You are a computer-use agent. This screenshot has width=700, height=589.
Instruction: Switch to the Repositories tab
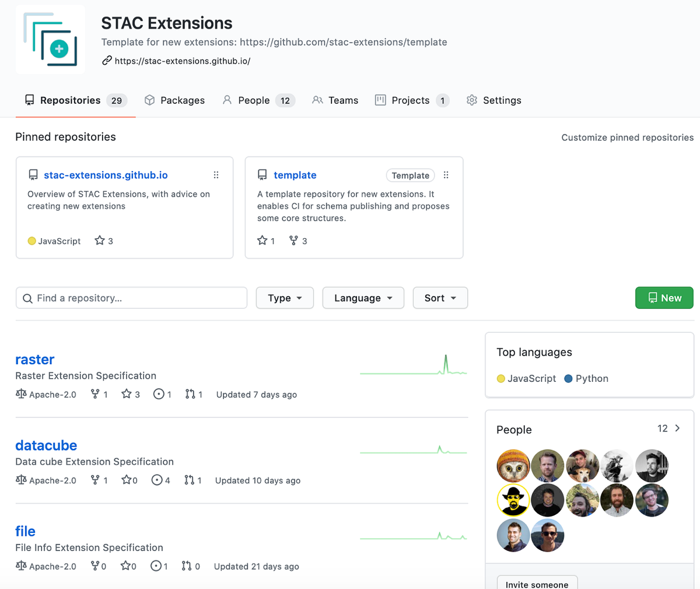(x=75, y=100)
